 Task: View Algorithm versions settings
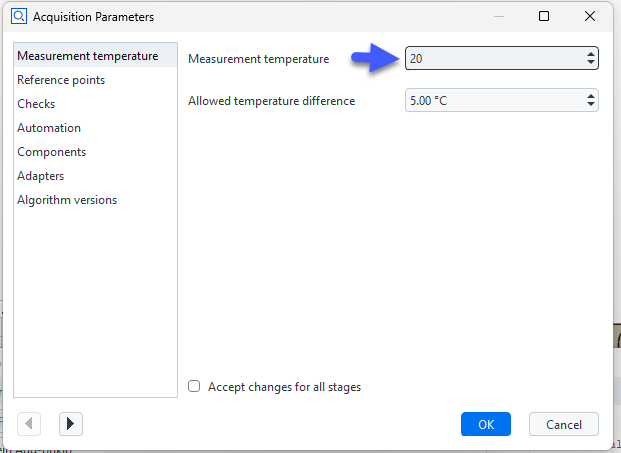click(x=67, y=200)
